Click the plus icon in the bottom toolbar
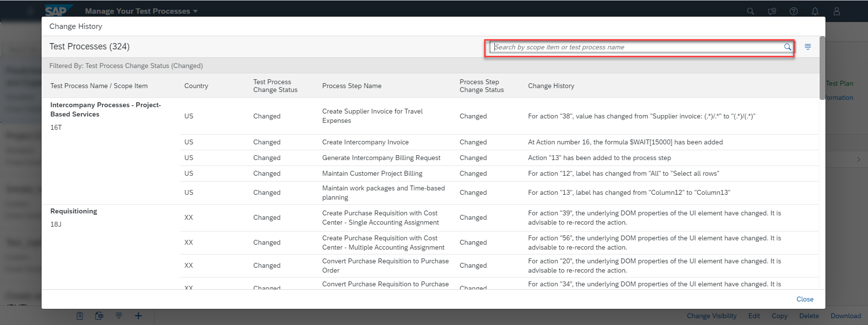Viewport: 868px width, 325px height. tap(138, 316)
